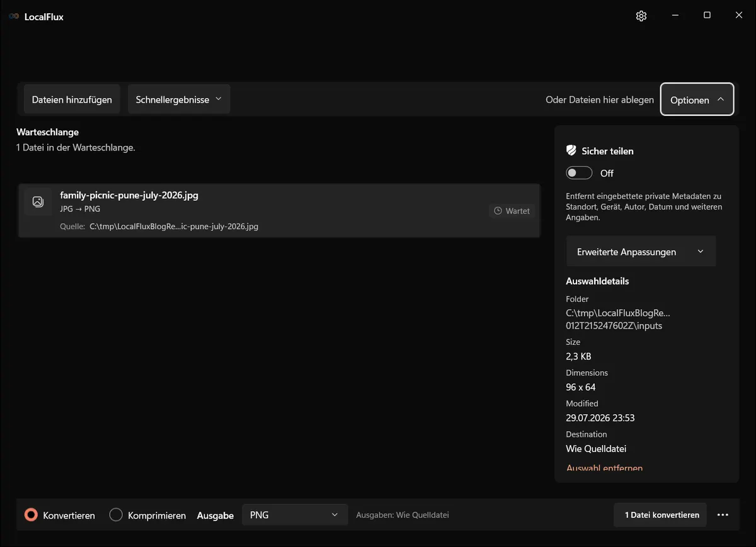
Task: Click 'Oder Dateien hier ablegen' text
Action: pyautogui.click(x=600, y=99)
